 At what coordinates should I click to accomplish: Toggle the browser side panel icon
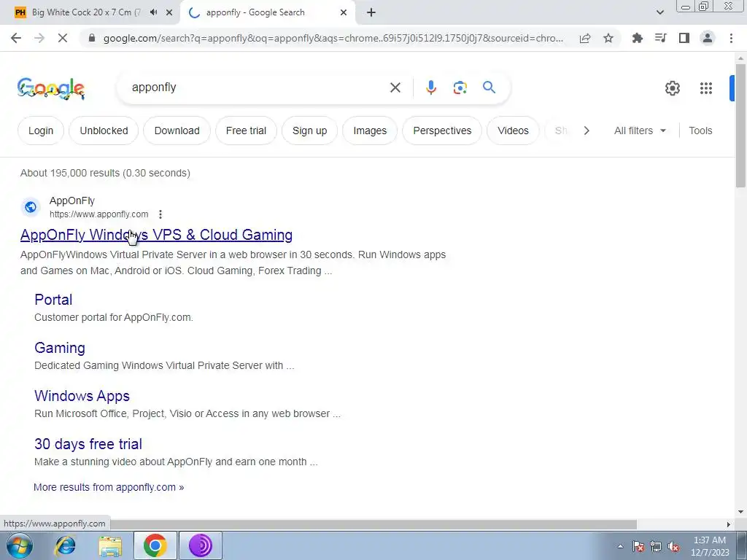click(x=684, y=38)
